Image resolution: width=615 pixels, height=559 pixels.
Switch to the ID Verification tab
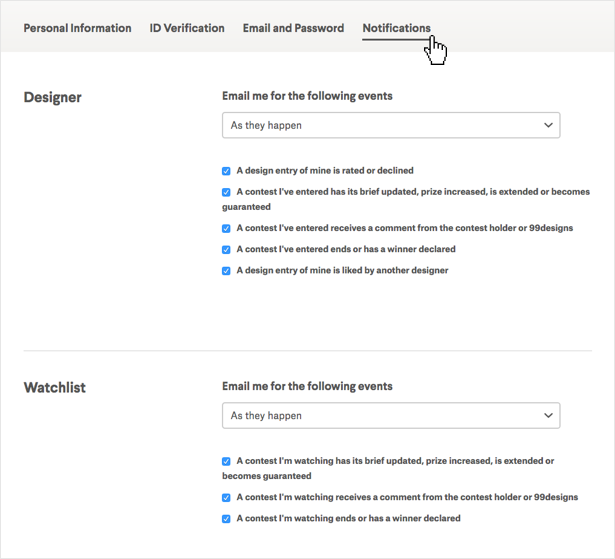(x=187, y=28)
